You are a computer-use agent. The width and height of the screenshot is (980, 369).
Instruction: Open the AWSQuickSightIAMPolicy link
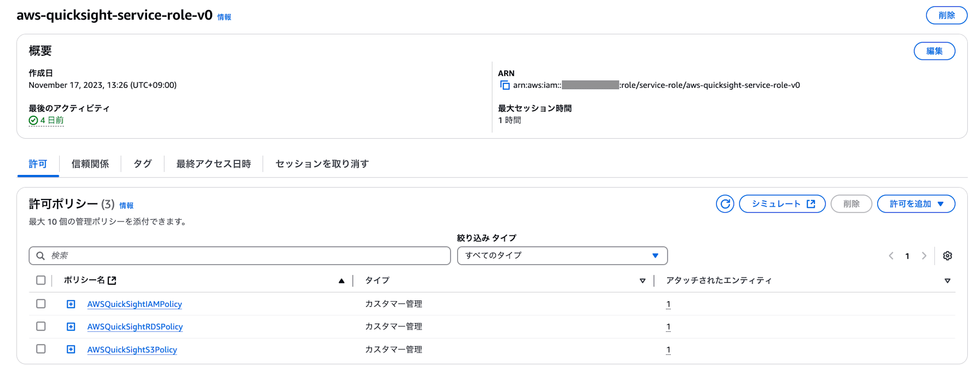pos(135,304)
